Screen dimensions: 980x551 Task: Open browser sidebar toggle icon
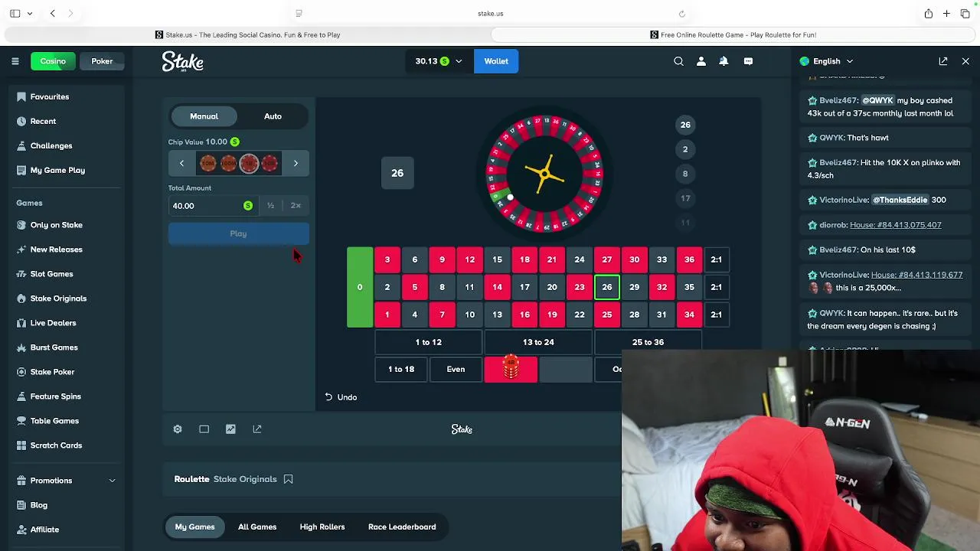pos(15,13)
